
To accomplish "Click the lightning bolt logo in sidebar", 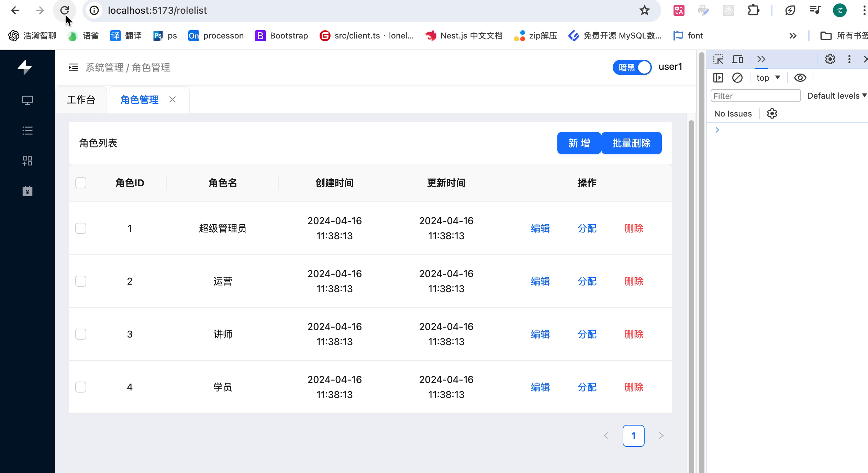I will tap(25, 67).
